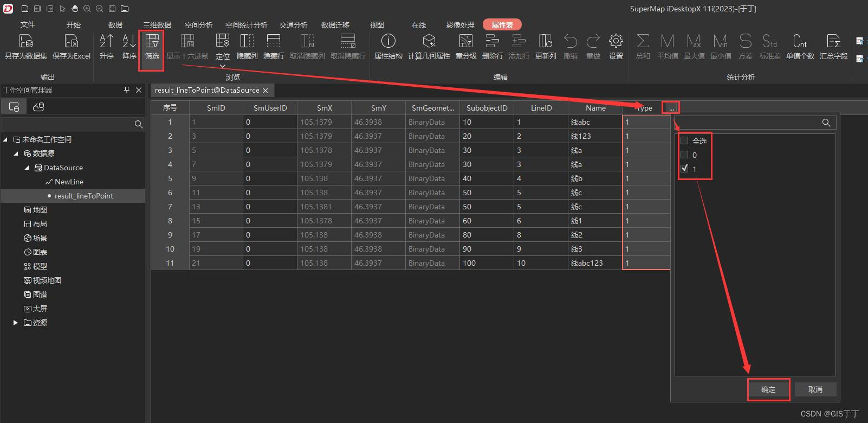Click the 隐藏行 hide row icon
The height and width of the screenshot is (423, 868).
click(274, 41)
